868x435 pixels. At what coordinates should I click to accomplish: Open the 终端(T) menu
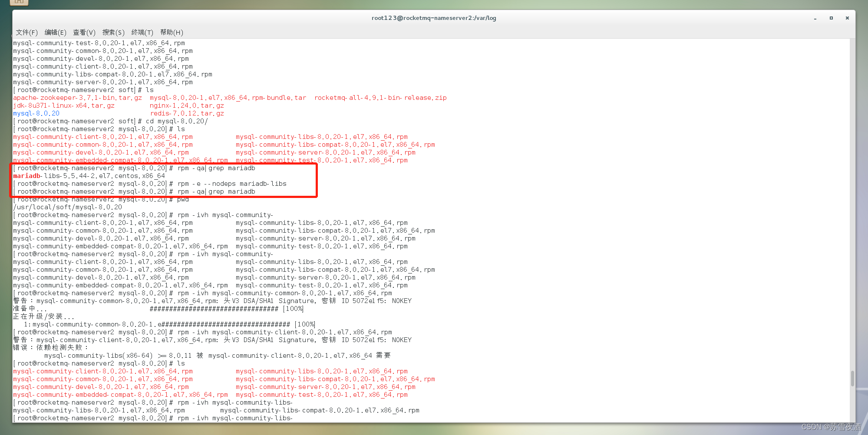coord(142,32)
